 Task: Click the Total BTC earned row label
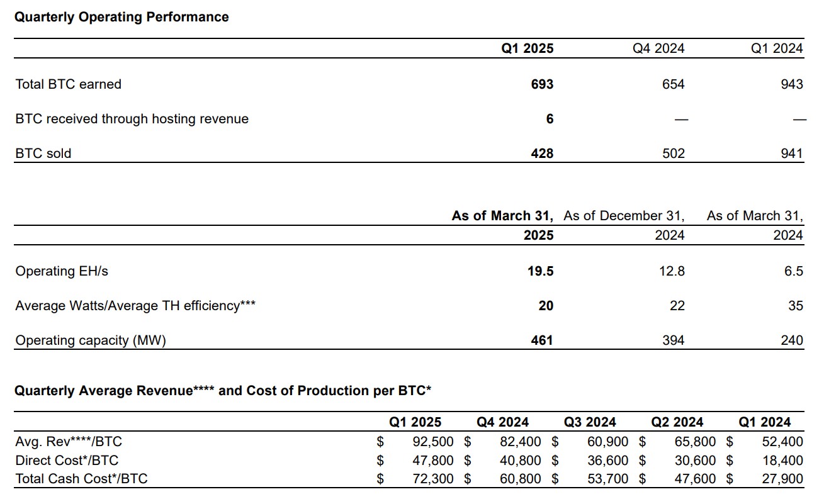68,84
